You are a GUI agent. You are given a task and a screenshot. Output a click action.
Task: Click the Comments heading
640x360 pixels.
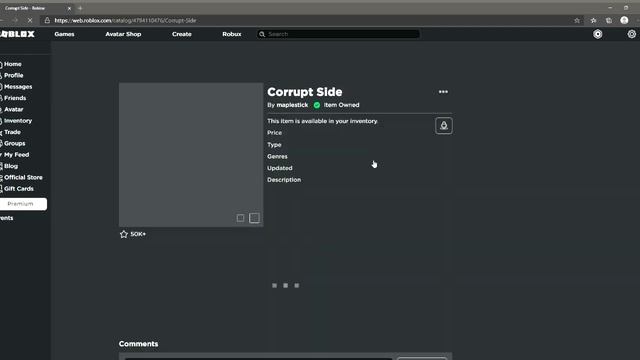138,344
